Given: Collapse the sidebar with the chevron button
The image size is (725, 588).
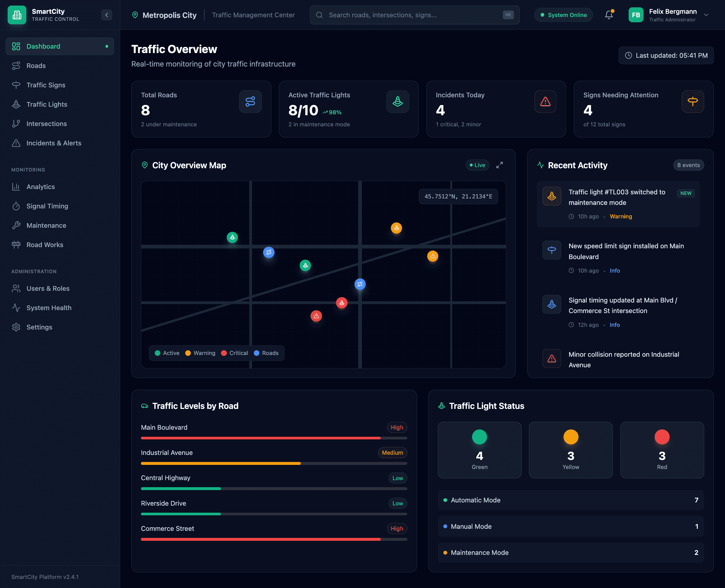Looking at the screenshot, I should pyautogui.click(x=107, y=15).
